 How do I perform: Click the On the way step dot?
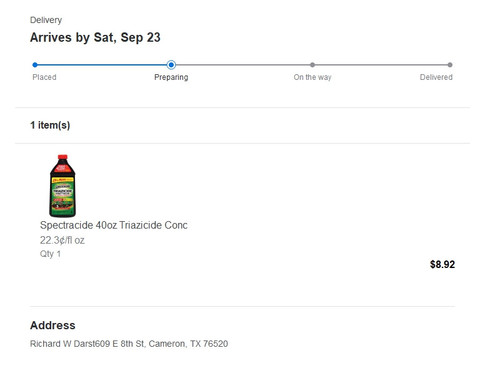pyautogui.click(x=312, y=65)
